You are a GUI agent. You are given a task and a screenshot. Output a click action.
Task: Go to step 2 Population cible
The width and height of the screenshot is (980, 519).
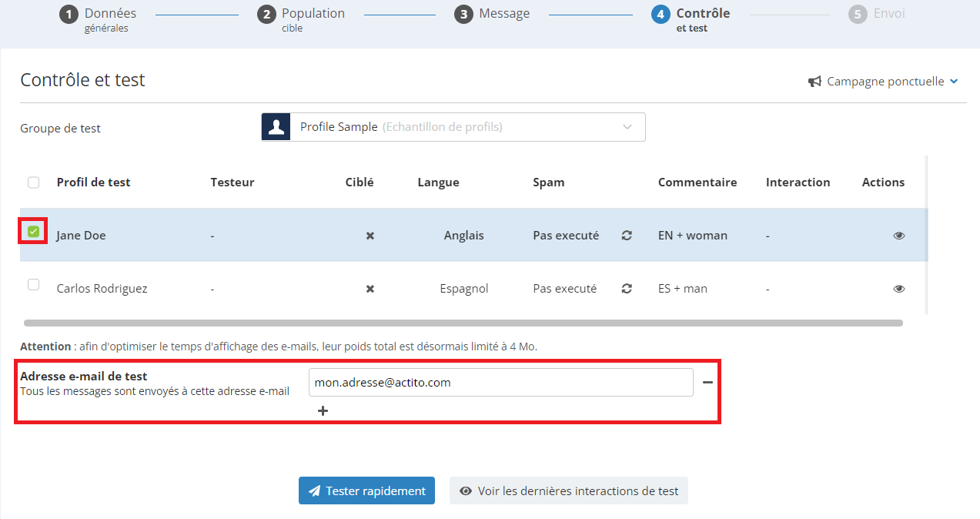click(301, 20)
